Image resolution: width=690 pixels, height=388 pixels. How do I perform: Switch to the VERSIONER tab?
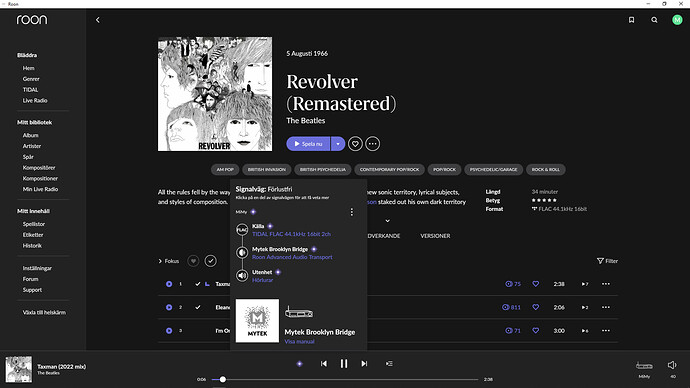point(435,236)
